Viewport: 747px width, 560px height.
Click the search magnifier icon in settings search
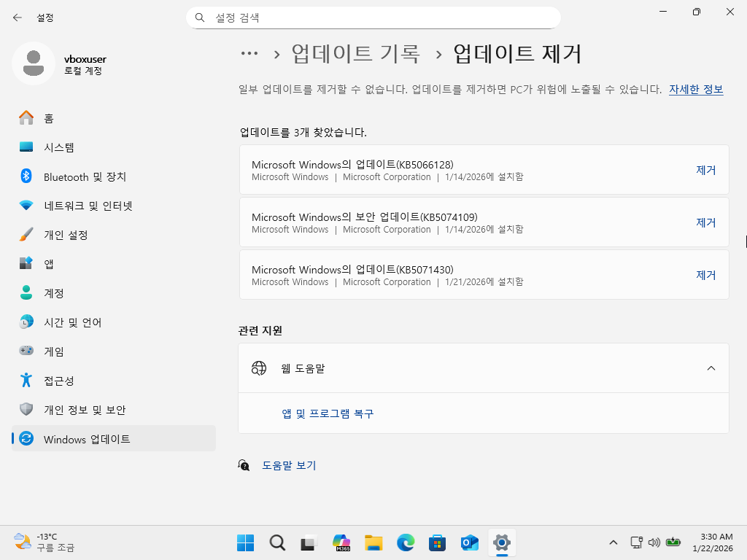point(200,17)
